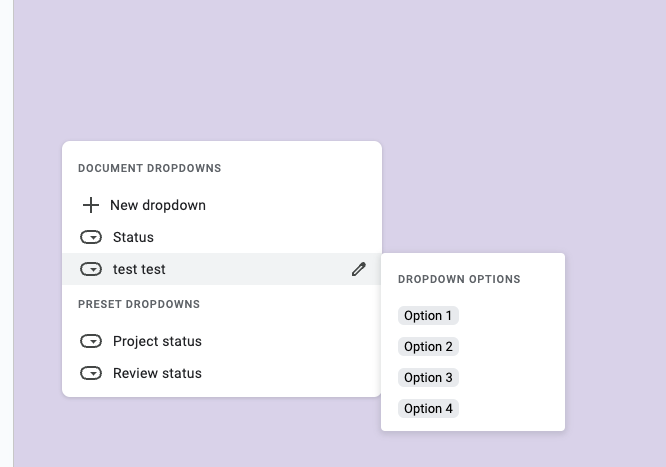Click the dropdown chip icon beside Project status
Viewport: 666px width, 467px height.
(x=91, y=341)
